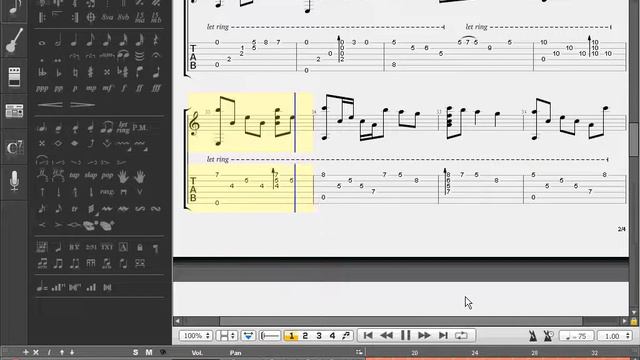Toggle the metronome
This screenshot has height=360, width=640.
click(x=533, y=336)
